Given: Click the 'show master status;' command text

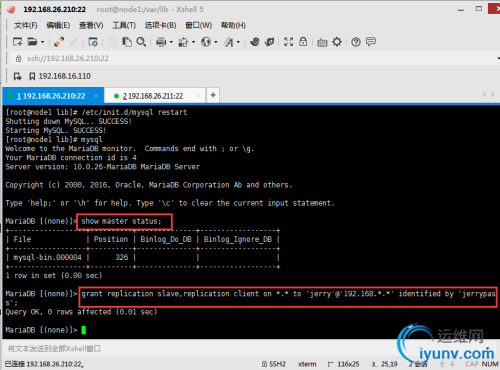Looking at the screenshot, I should (x=121, y=221).
